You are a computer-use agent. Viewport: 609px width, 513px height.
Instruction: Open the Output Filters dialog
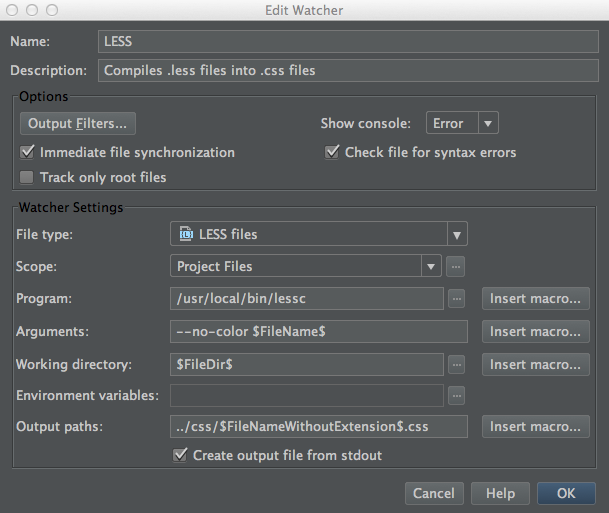78,123
